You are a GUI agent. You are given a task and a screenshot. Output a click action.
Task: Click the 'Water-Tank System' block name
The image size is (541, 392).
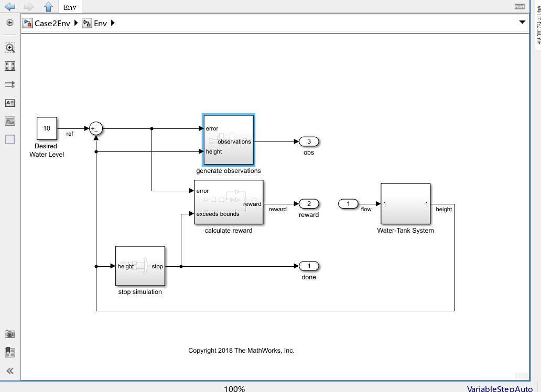405,231
